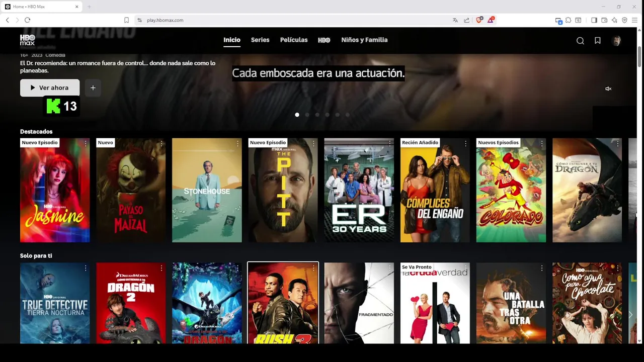Select the third hero carousel dot
Image resolution: width=644 pixels, height=362 pixels.
pos(317,115)
